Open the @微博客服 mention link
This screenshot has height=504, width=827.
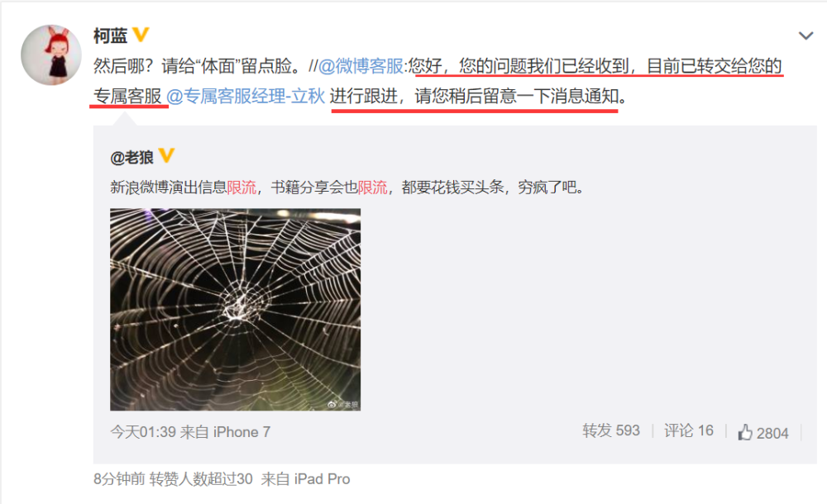pyautogui.click(x=361, y=66)
